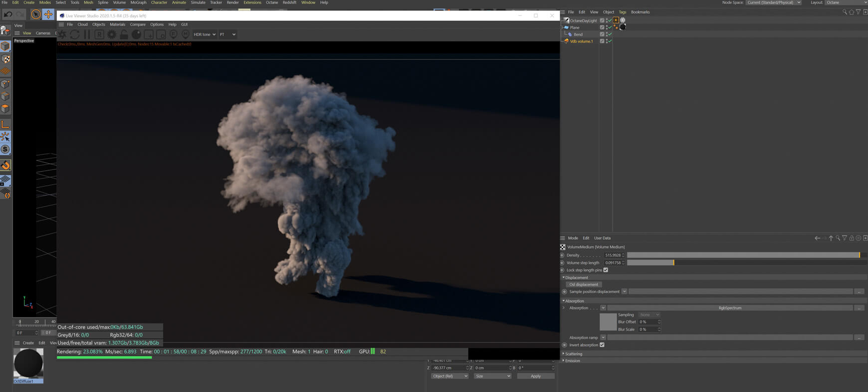Uncheck Lock step length pins checkbox
The height and width of the screenshot is (392, 868).
pyautogui.click(x=606, y=270)
